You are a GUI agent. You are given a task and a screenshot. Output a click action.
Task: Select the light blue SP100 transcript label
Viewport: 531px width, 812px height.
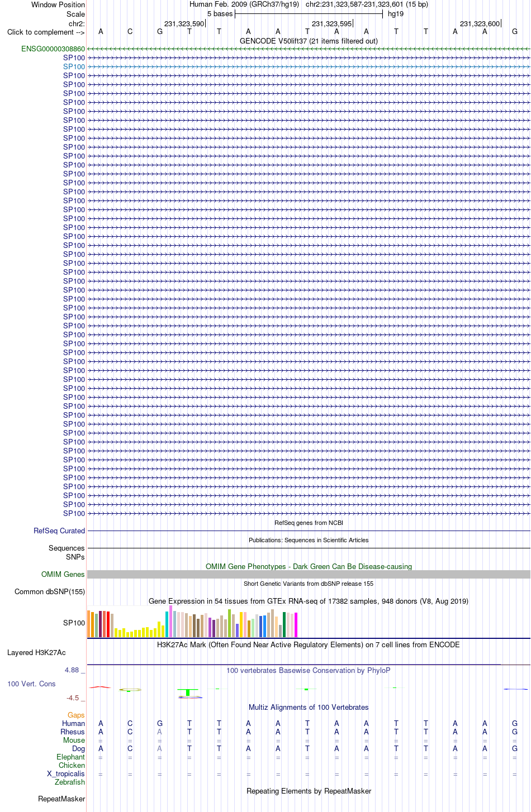coord(74,67)
